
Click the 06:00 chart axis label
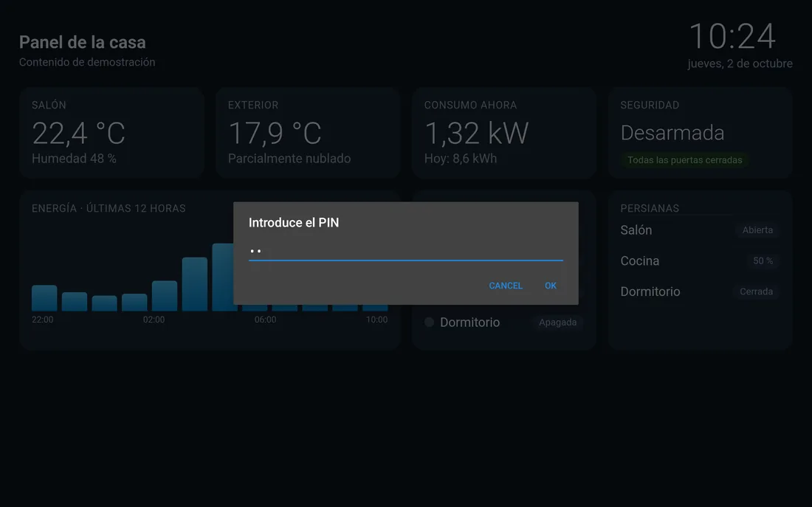click(x=265, y=320)
